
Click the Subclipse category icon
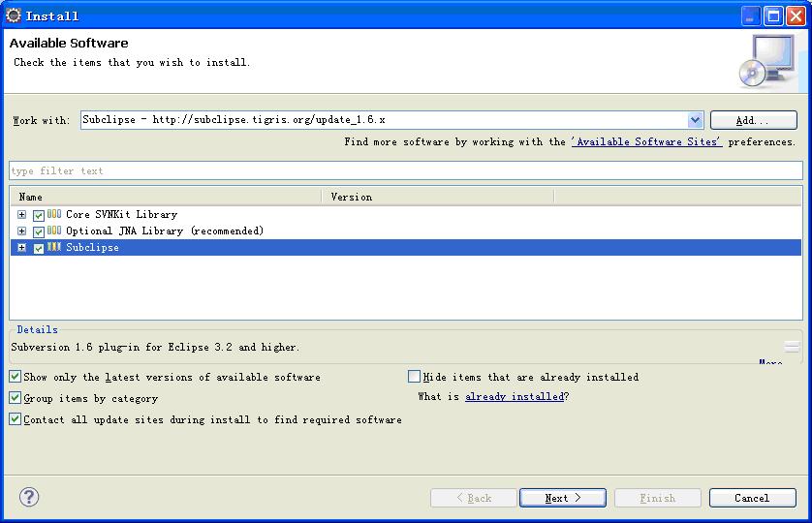click(x=54, y=247)
